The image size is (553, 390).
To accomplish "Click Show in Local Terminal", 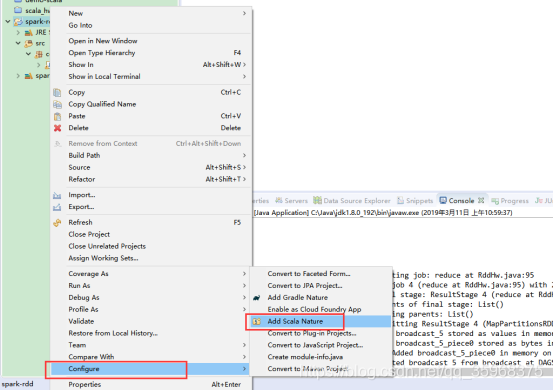I will click(x=152, y=77).
